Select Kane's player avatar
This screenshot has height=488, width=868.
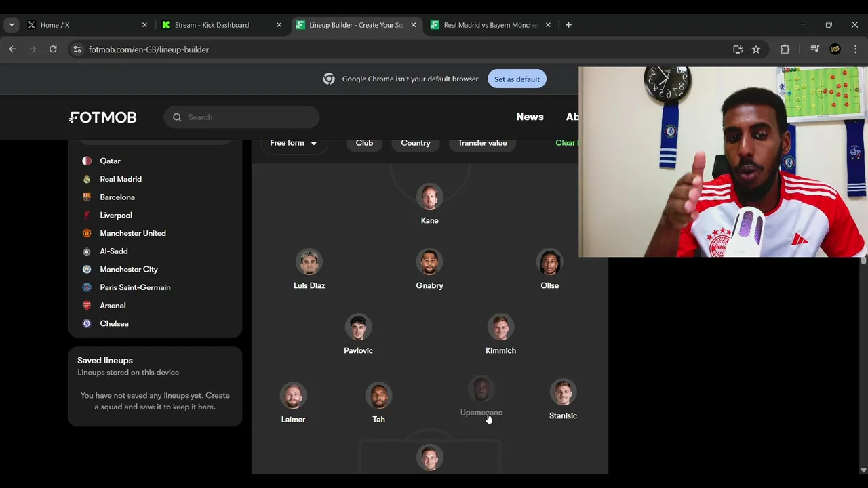click(429, 197)
